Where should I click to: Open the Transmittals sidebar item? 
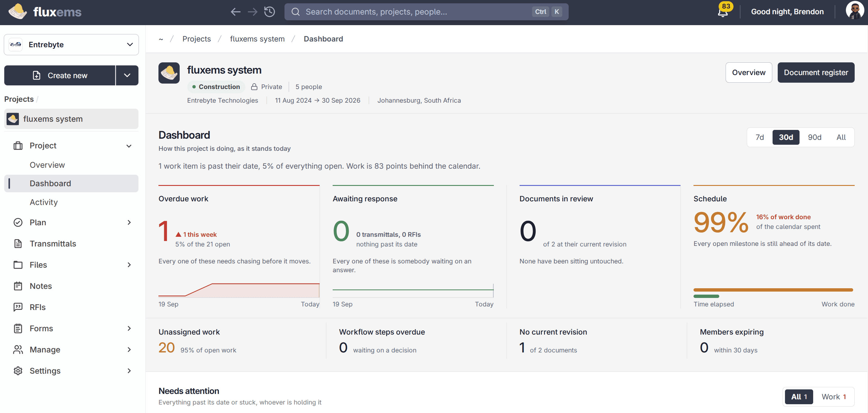[71, 243]
